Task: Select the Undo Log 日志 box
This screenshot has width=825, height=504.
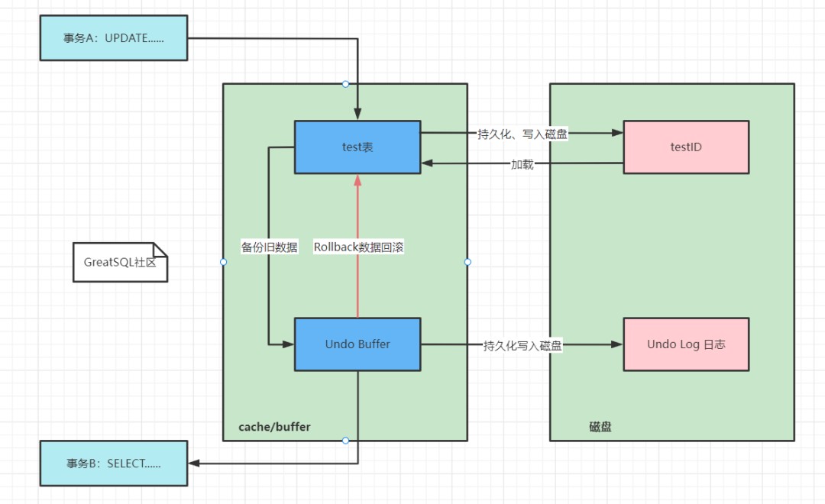Action: [x=685, y=344]
